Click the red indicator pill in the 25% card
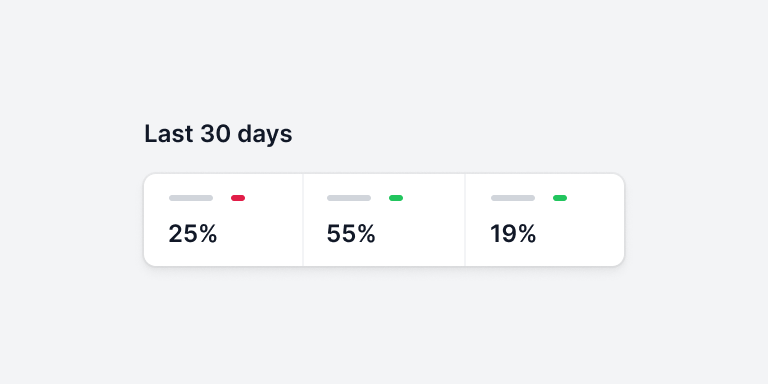The width and height of the screenshot is (768, 384). click(238, 198)
